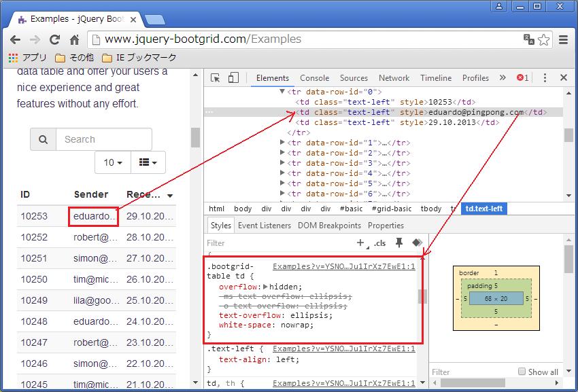This screenshot has height=392, width=578.
Task: Click html in the breadcrumb
Action: pos(216,209)
